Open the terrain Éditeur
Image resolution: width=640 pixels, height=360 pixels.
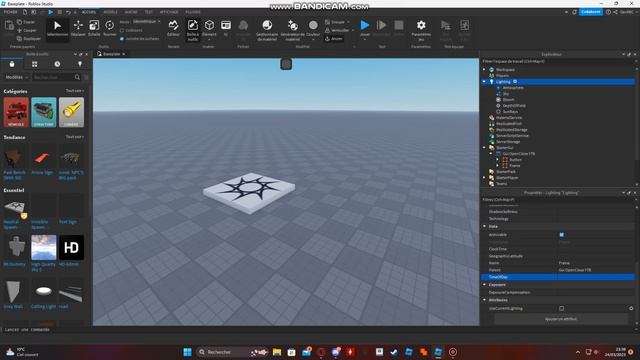[173, 28]
